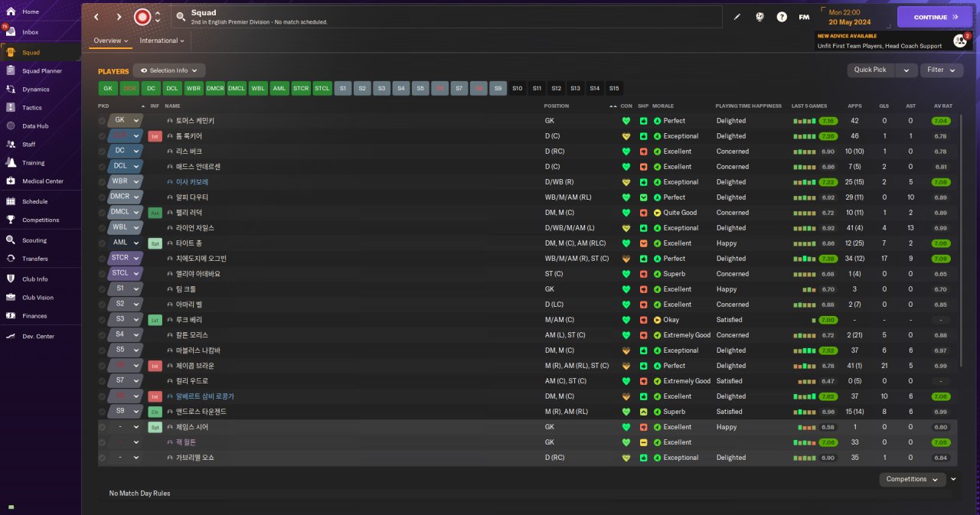980x515 pixels.
Task: Expand the Selection Info dropdown
Action: pos(169,70)
